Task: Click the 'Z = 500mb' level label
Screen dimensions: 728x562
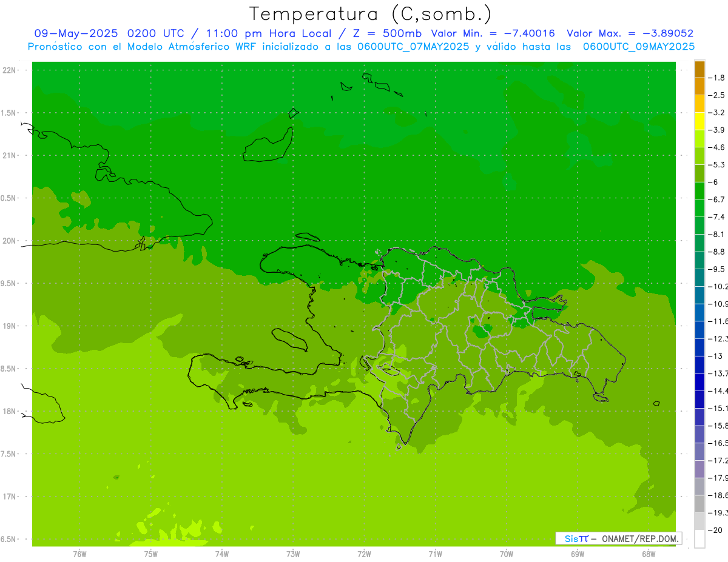Action: [x=383, y=33]
